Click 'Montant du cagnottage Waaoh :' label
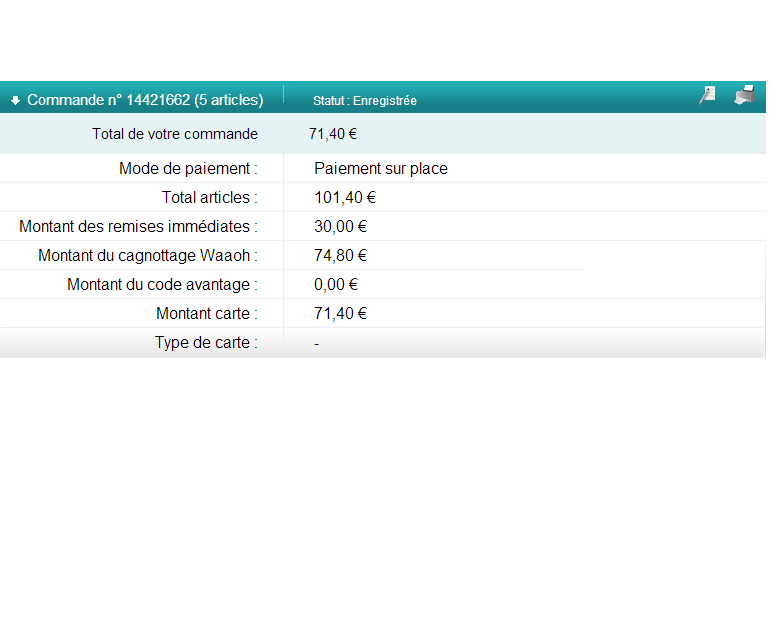This screenshot has width=776, height=644. [148, 256]
